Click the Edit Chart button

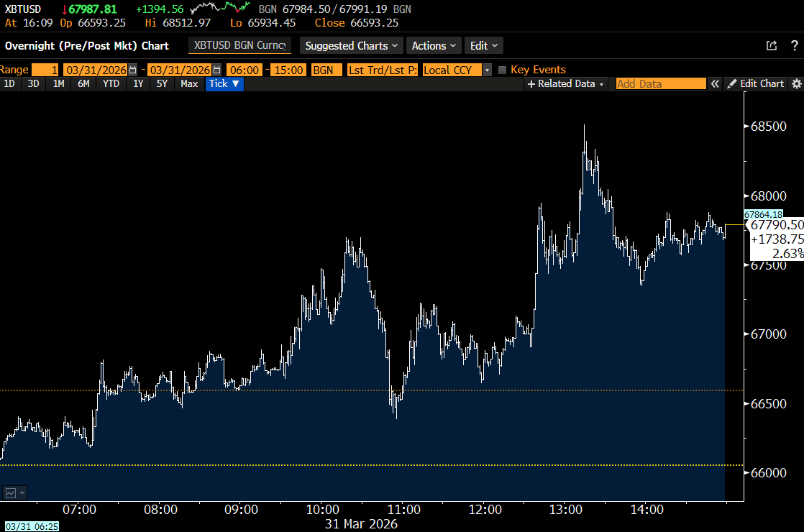(756, 84)
